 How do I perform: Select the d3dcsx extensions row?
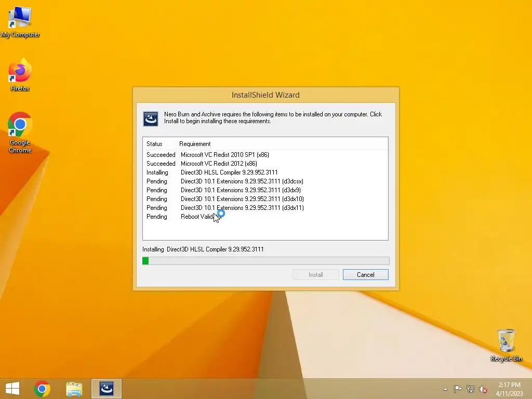265,181
